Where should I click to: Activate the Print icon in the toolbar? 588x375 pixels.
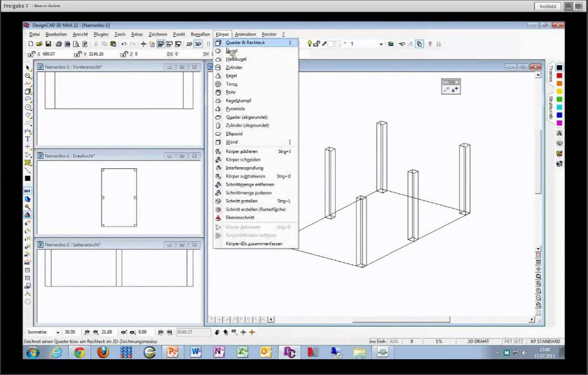58,44
